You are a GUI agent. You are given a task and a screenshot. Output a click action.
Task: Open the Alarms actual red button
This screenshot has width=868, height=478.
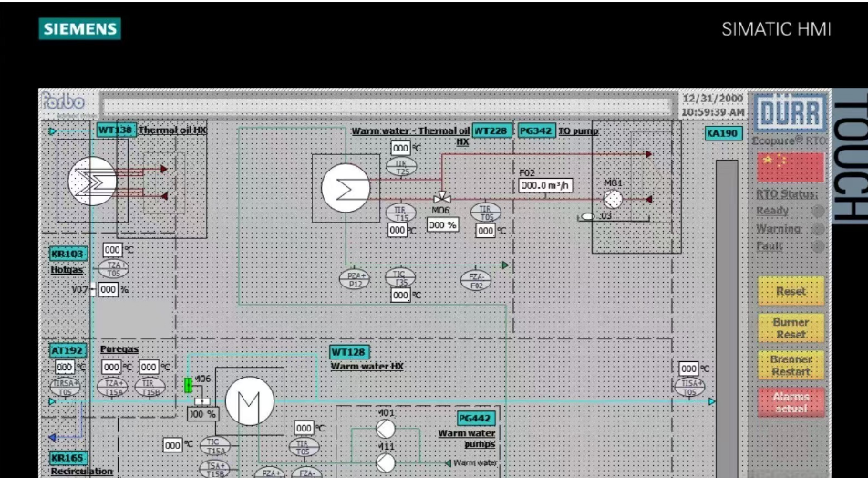790,402
